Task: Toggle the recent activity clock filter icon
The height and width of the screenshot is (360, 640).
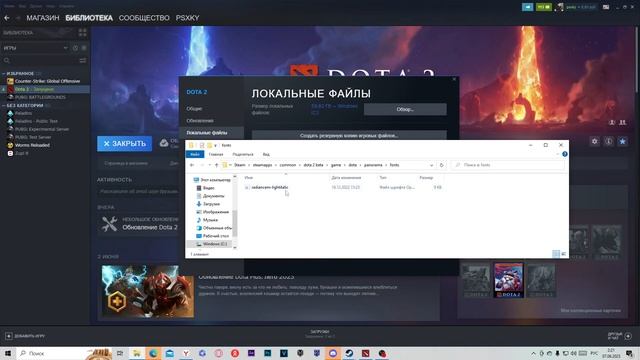Action: pyautogui.click(x=76, y=48)
